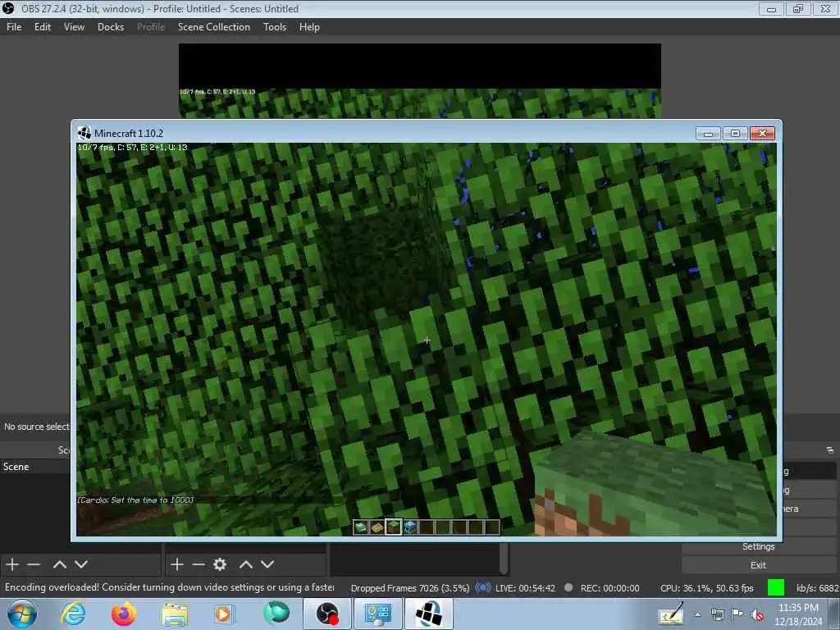Open the View menu in OBS
The image size is (840, 630).
click(x=74, y=27)
